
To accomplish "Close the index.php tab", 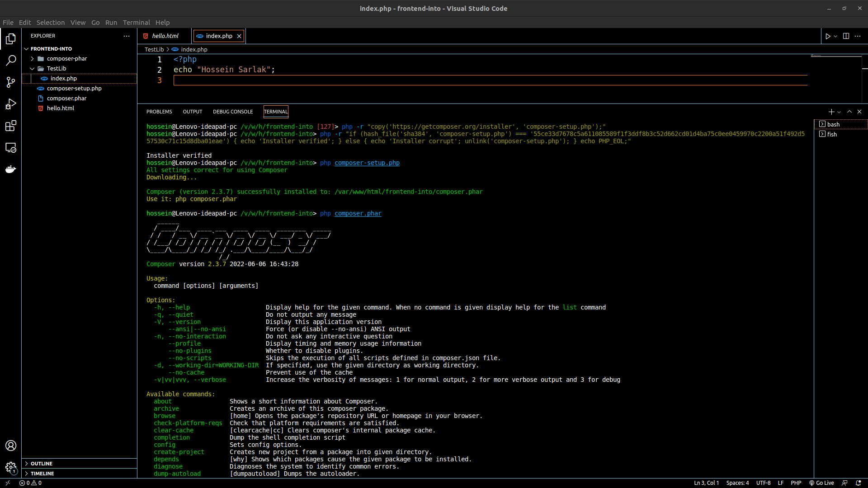I will pyautogui.click(x=239, y=36).
